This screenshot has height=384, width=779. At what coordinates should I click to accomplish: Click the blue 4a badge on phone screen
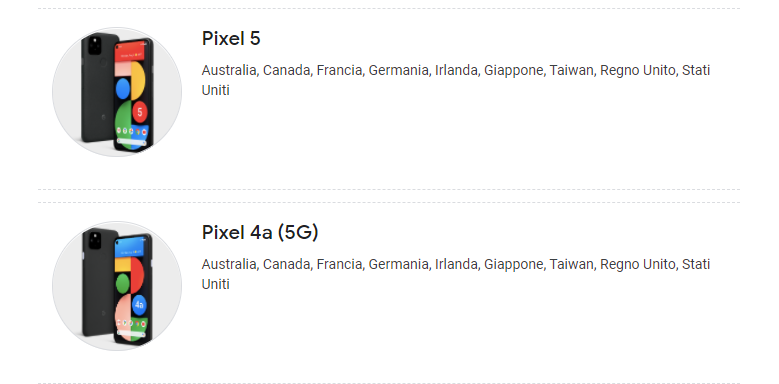(x=139, y=305)
